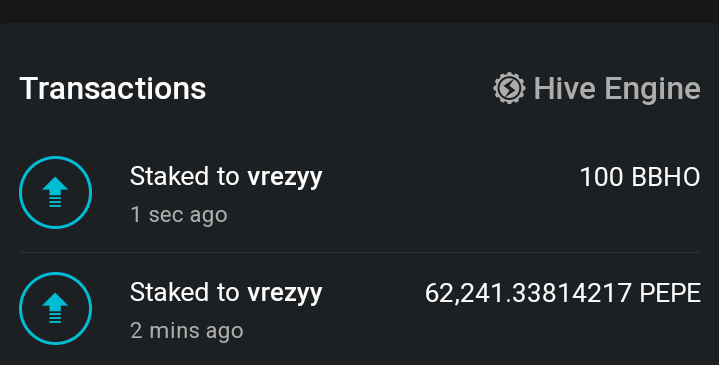
Task: Click the lightning bolt inside Hive Engine gear
Action: coord(509,88)
